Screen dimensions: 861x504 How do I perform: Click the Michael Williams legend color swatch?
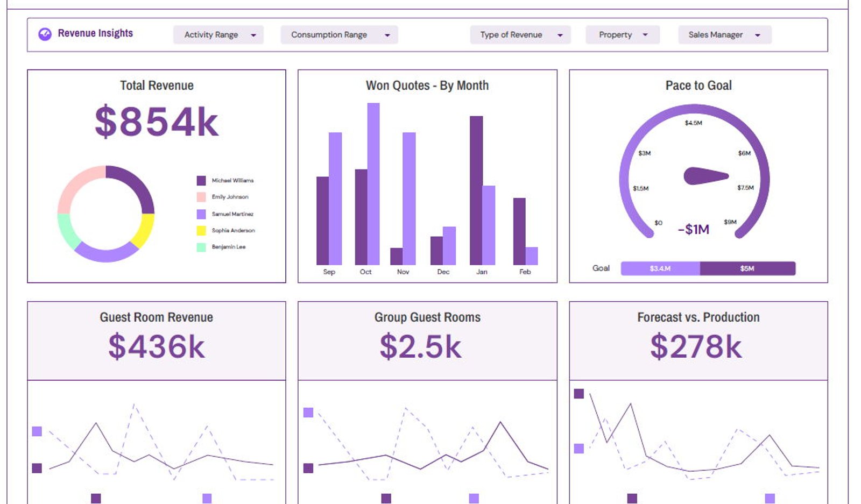[x=201, y=181]
